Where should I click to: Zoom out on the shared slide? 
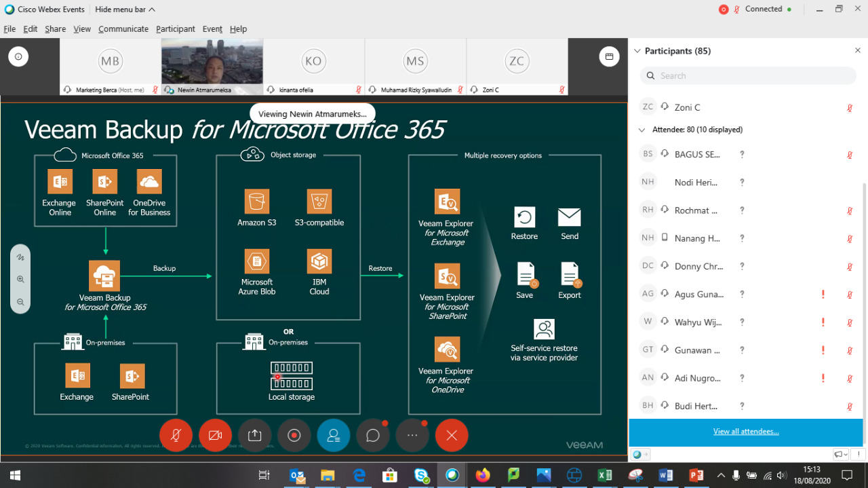click(20, 302)
